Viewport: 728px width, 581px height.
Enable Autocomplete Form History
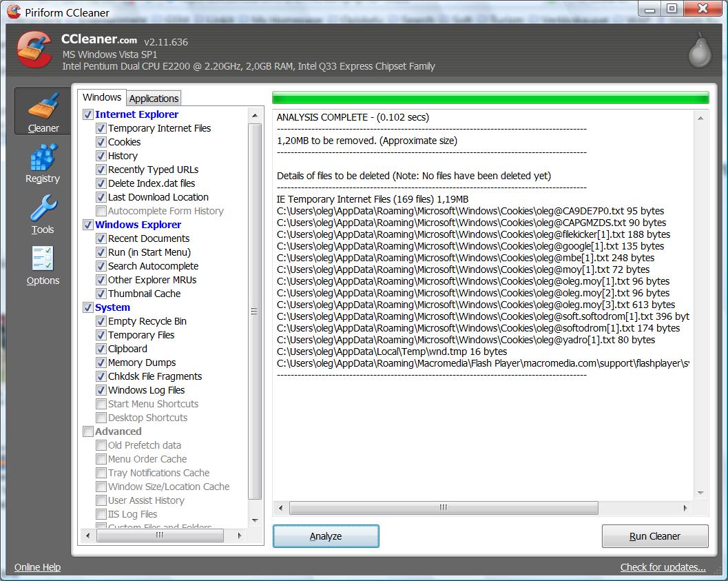click(101, 211)
